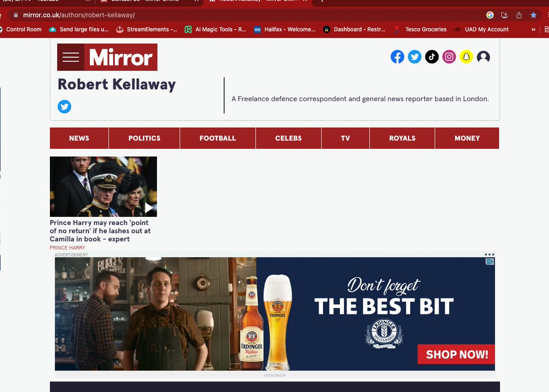Go to the MONEY section

click(467, 138)
